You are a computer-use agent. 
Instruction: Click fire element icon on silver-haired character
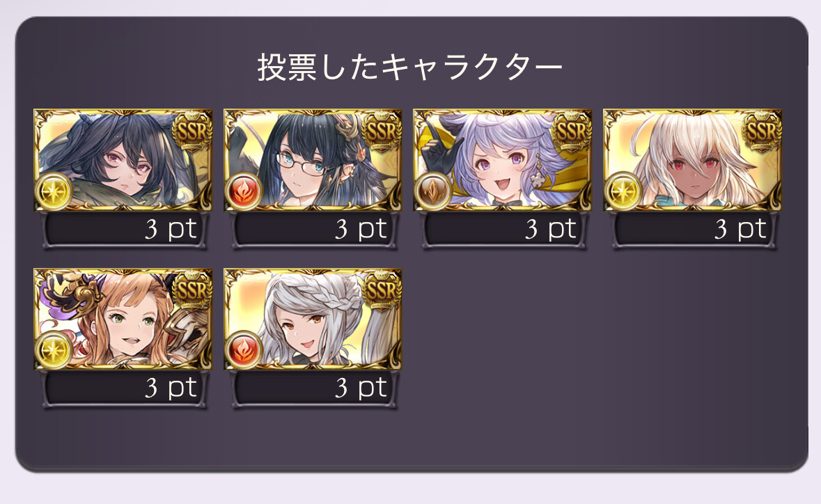pos(244,350)
